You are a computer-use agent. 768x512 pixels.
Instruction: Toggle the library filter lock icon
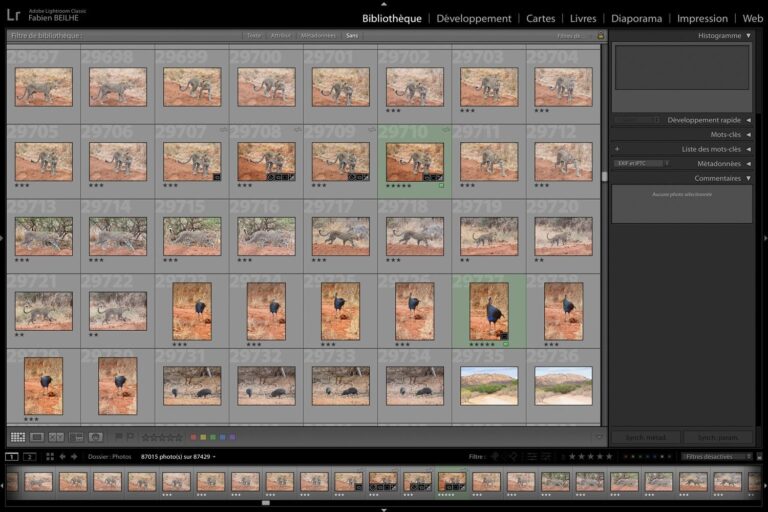pyautogui.click(x=600, y=35)
